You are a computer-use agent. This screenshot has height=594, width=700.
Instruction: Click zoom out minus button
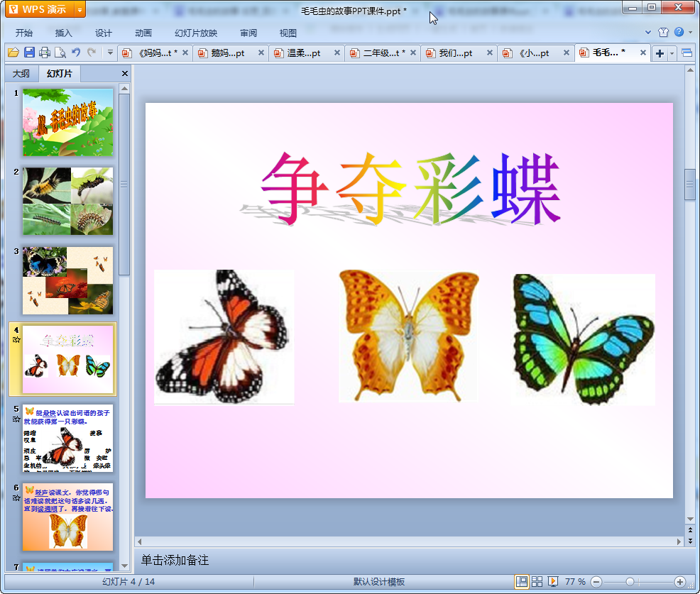click(x=596, y=581)
